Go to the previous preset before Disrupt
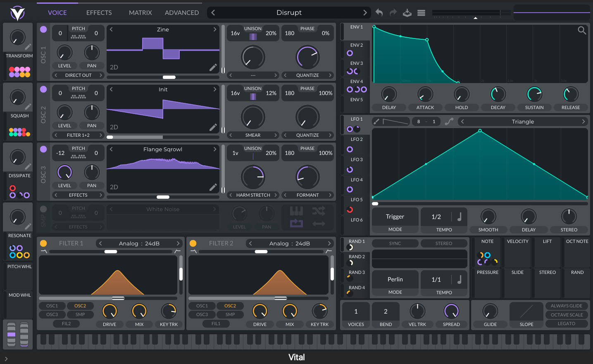This screenshot has width=593, height=364. tap(213, 12)
